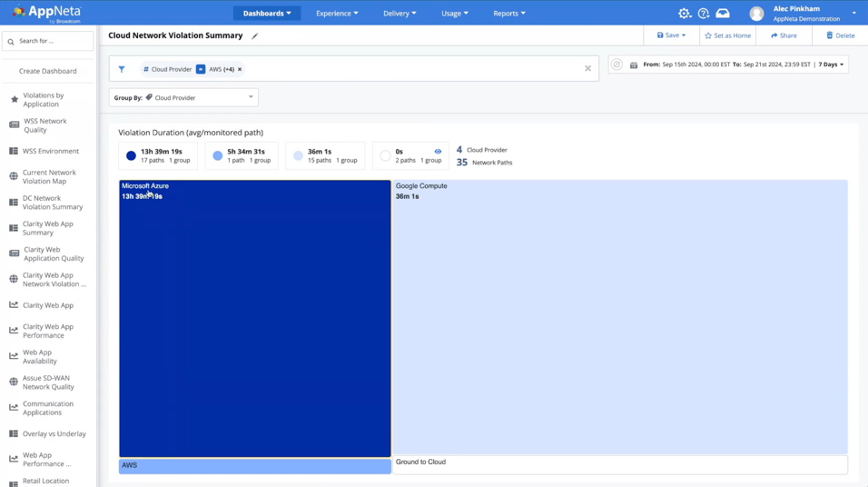This screenshot has height=487, width=868.
Task: Click the help question mark icon
Action: coord(704,14)
